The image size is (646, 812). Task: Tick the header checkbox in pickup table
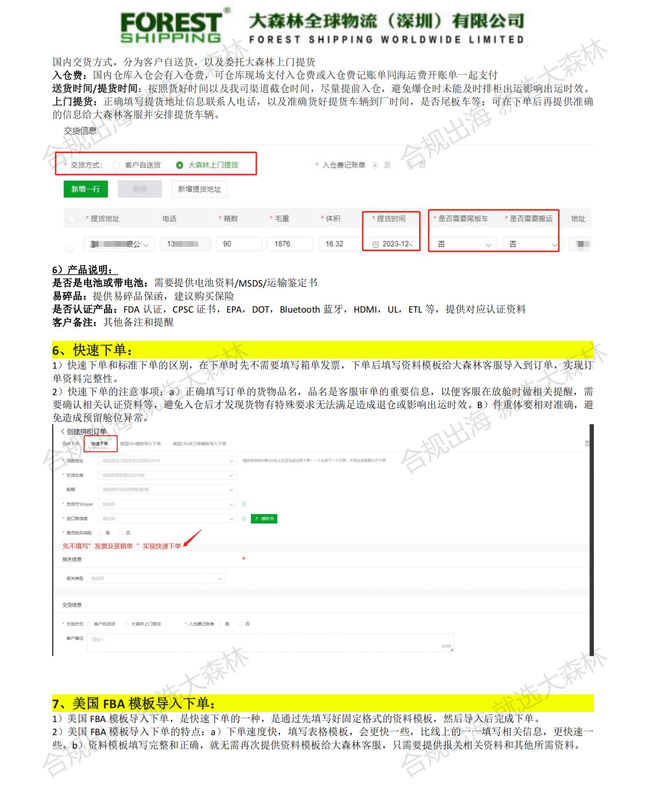pyautogui.click(x=72, y=219)
